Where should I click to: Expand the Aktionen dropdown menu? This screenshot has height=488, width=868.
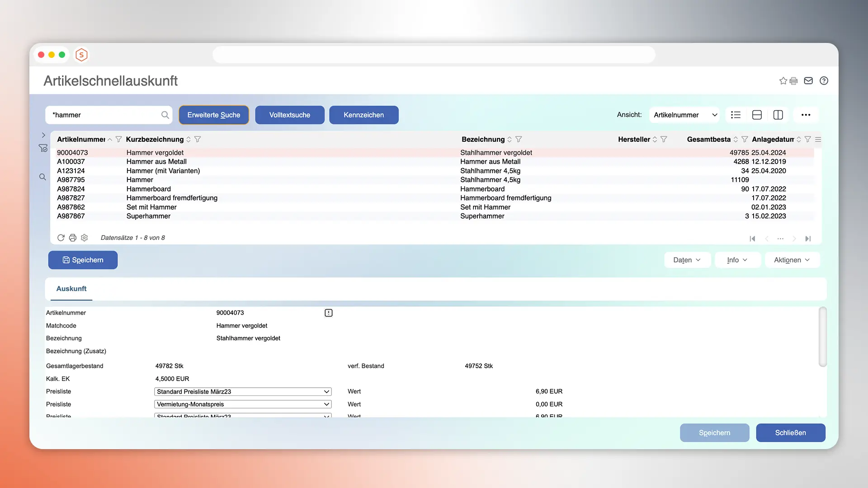click(x=792, y=260)
